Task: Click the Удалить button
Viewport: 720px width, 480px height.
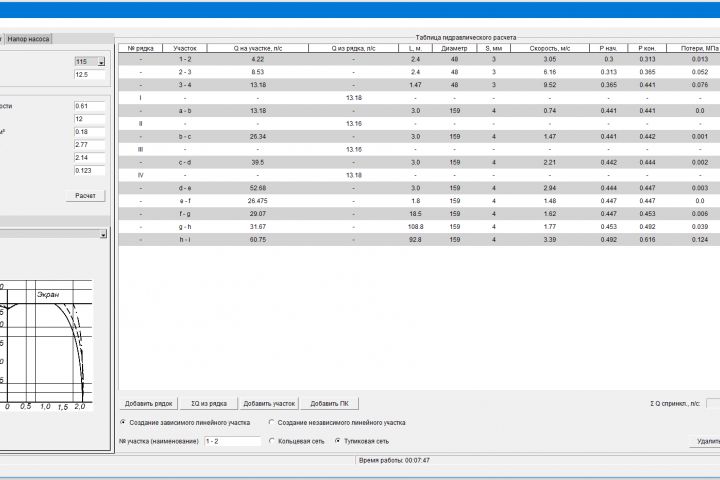Action: click(705, 441)
